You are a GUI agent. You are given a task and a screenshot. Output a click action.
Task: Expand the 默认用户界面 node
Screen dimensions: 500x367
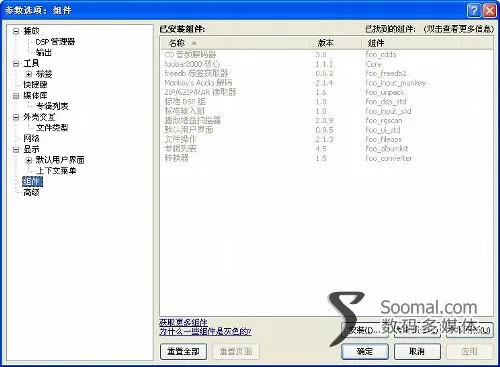coord(29,160)
